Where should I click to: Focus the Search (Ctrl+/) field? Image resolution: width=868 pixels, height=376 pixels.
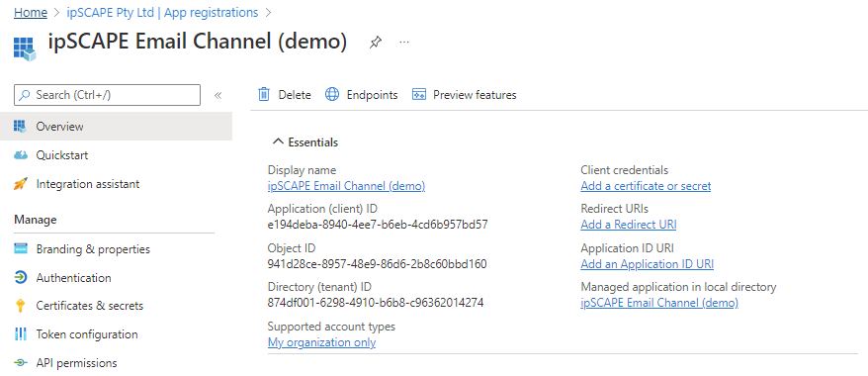click(x=107, y=95)
